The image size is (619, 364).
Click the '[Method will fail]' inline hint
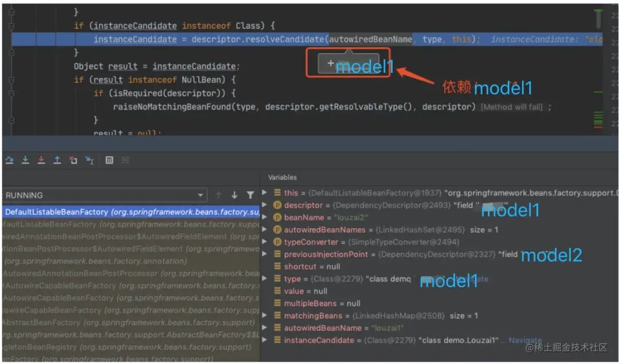coord(512,107)
